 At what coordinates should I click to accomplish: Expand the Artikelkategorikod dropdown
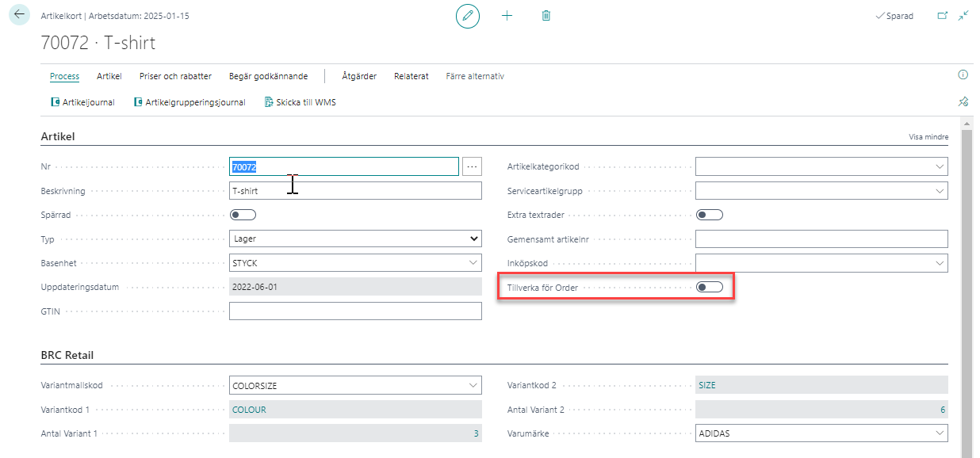[x=940, y=166]
